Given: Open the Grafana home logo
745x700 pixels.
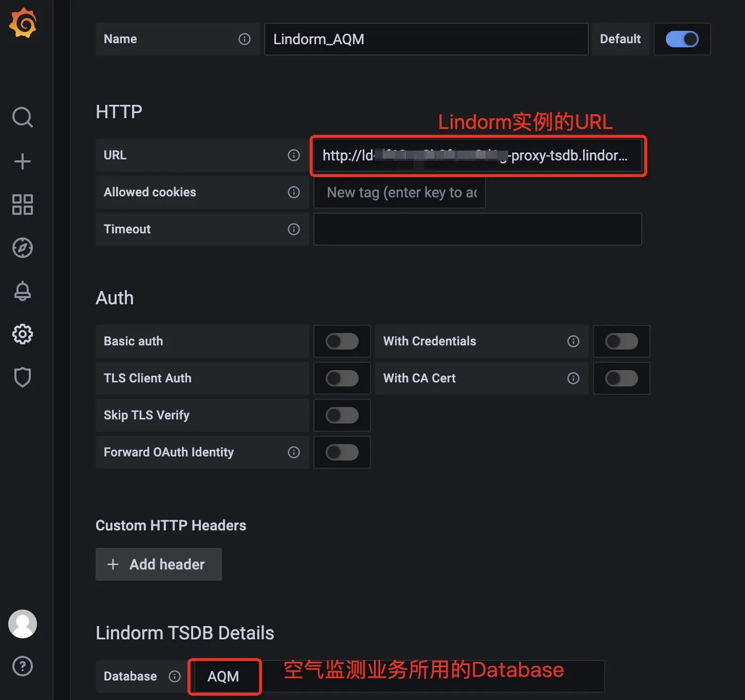Looking at the screenshot, I should (23, 23).
